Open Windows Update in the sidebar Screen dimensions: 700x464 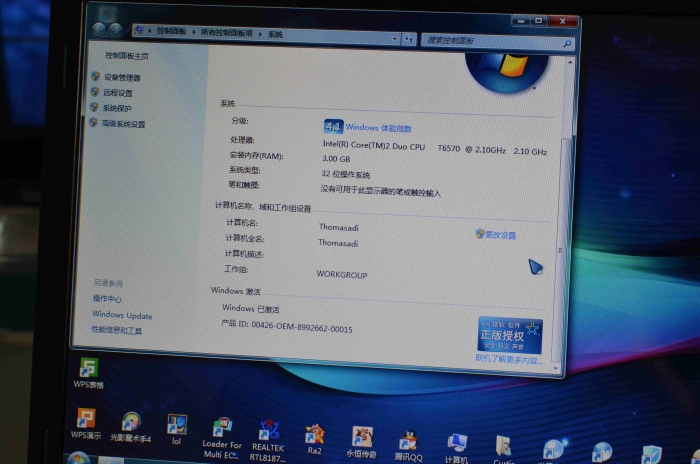[122, 315]
